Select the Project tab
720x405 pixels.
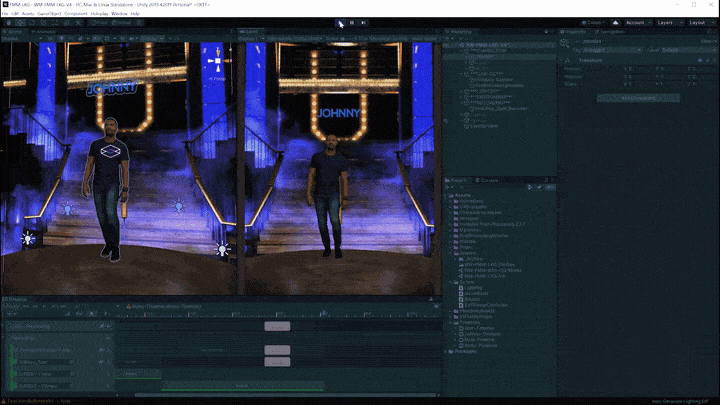[x=456, y=180]
